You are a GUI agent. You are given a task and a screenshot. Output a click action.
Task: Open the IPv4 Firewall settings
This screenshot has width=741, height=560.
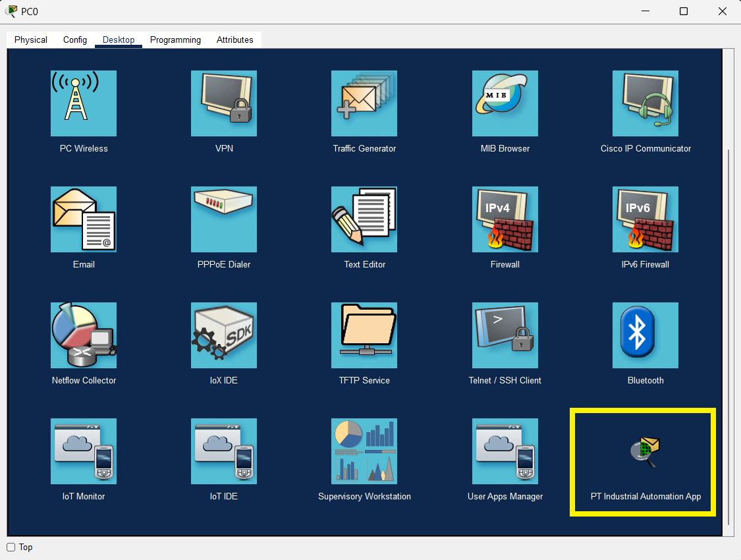(x=505, y=219)
